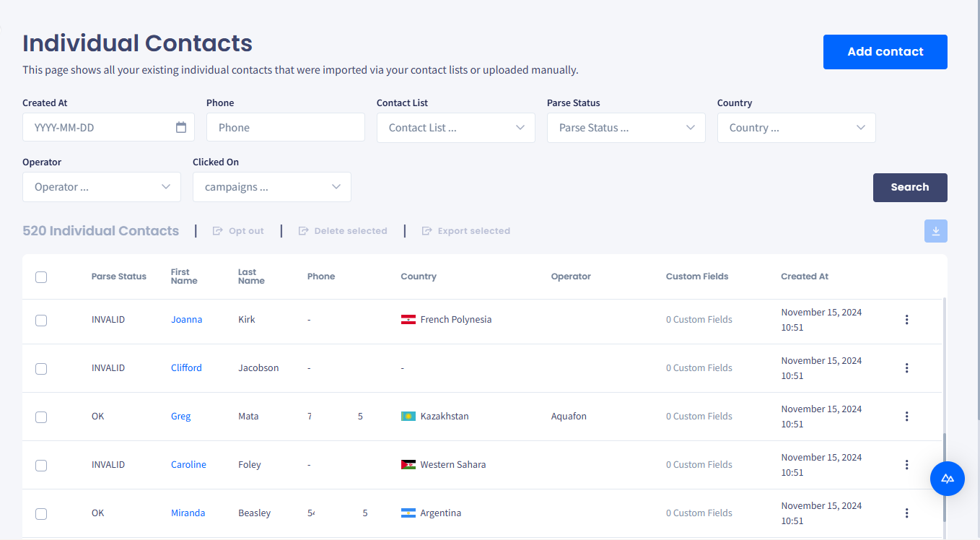Open the three-dot menu for Miranda Beasley

click(907, 513)
